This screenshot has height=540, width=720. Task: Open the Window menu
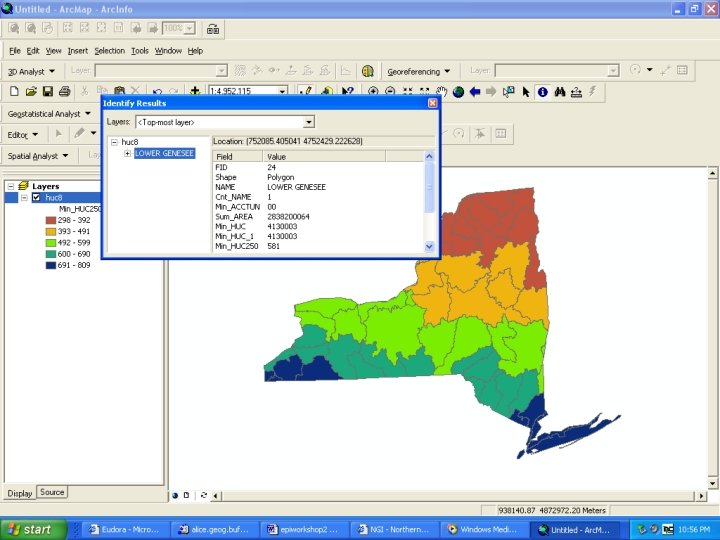click(x=168, y=51)
